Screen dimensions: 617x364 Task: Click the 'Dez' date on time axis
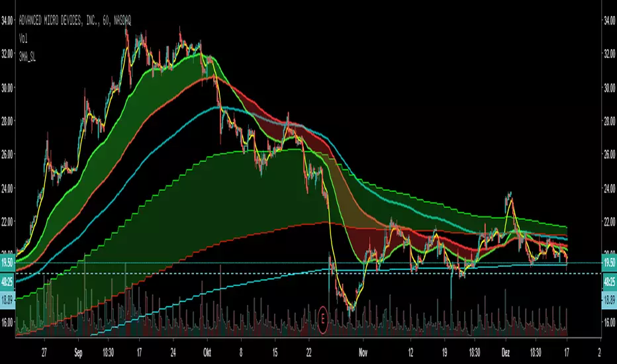[x=506, y=352]
